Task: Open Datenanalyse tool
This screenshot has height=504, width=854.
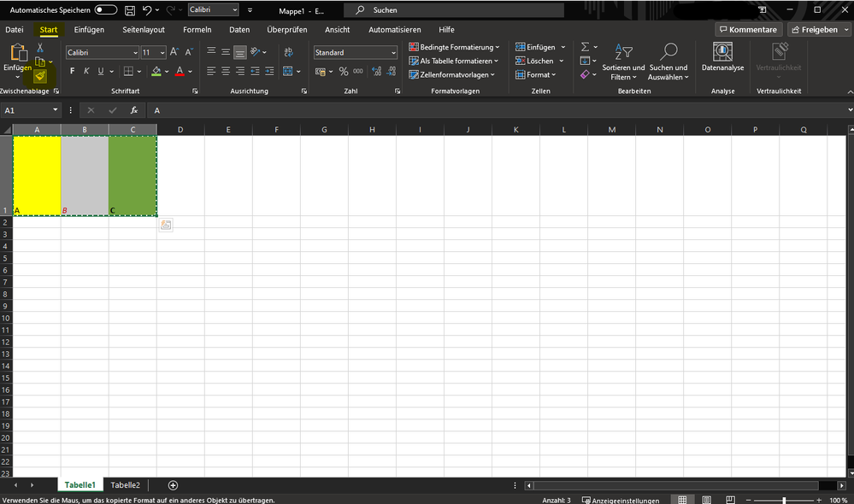Action: click(x=722, y=57)
